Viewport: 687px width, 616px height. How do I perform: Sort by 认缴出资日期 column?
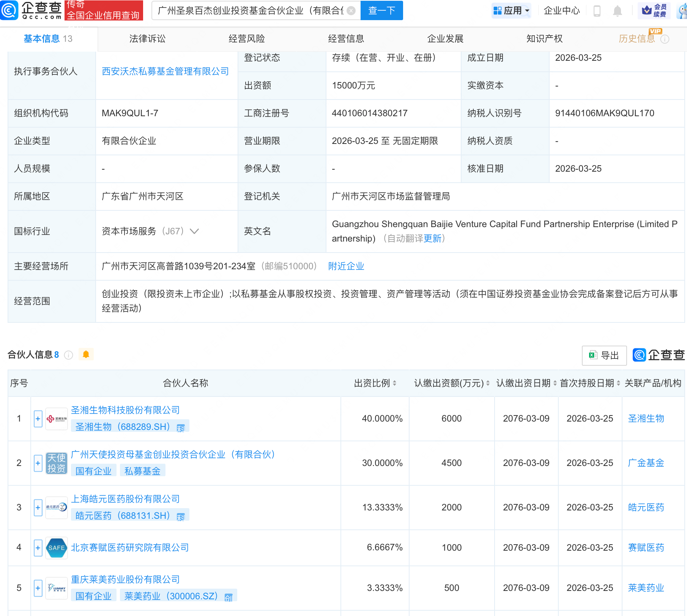pos(555,383)
